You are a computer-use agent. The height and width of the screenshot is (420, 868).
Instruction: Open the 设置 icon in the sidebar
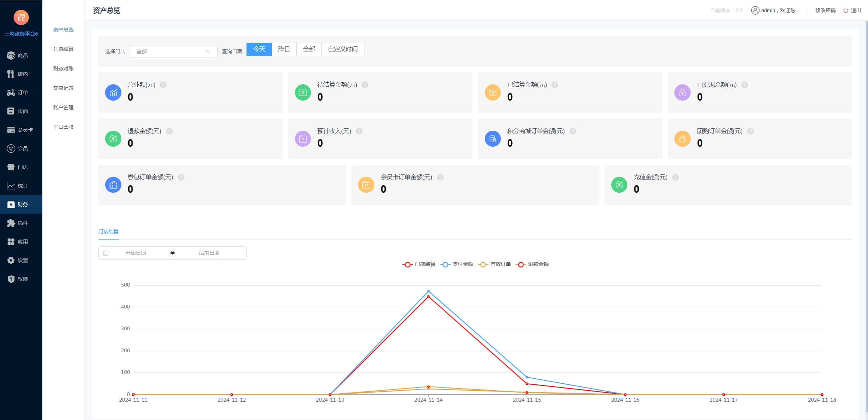(x=21, y=260)
